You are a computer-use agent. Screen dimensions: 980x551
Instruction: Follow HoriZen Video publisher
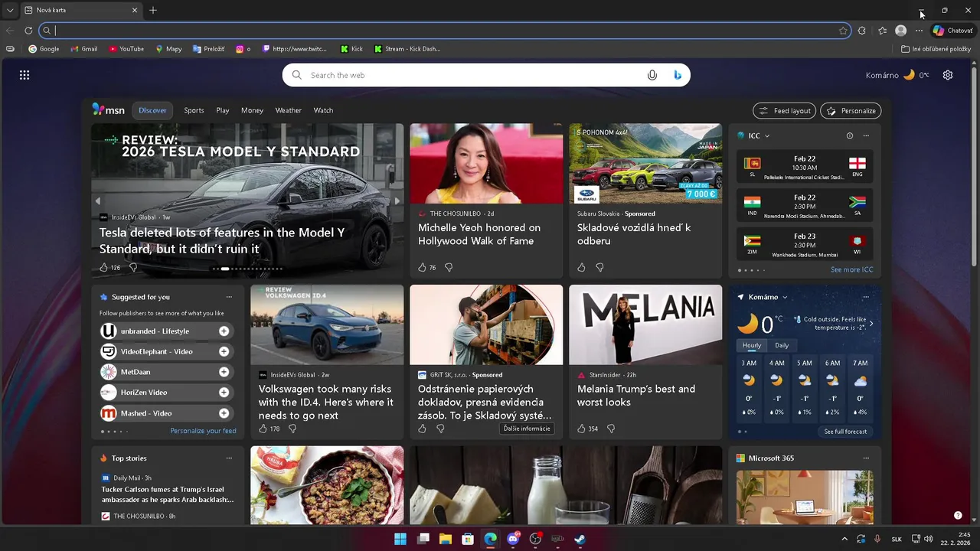pos(224,393)
